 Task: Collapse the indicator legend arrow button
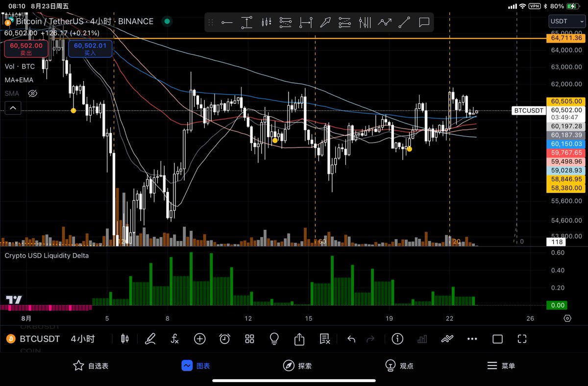[x=13, y=108]
